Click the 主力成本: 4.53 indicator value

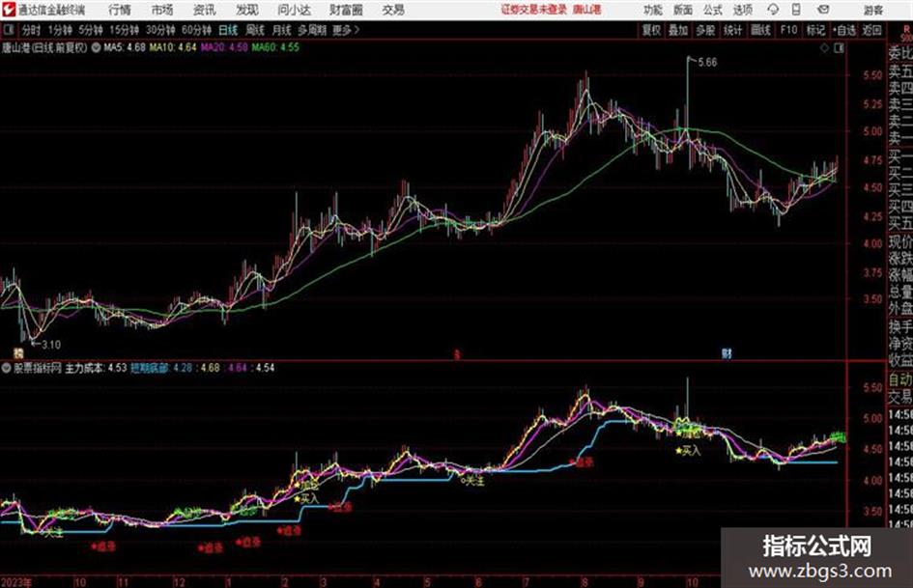96,368
